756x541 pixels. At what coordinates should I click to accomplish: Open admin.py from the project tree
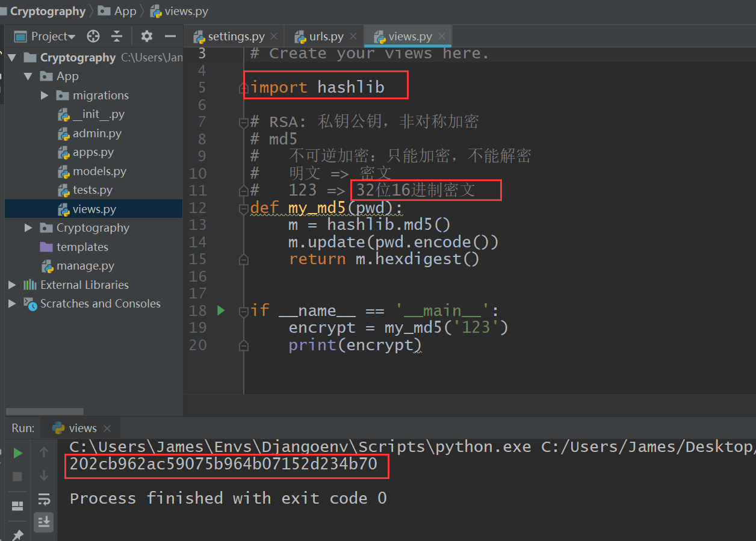coord(97,134)
